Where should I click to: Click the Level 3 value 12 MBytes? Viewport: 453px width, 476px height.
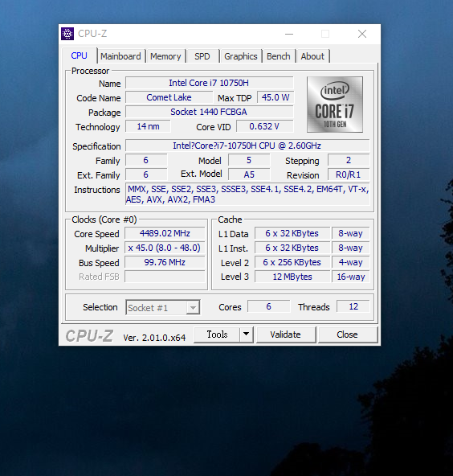(x=292, y=277)
